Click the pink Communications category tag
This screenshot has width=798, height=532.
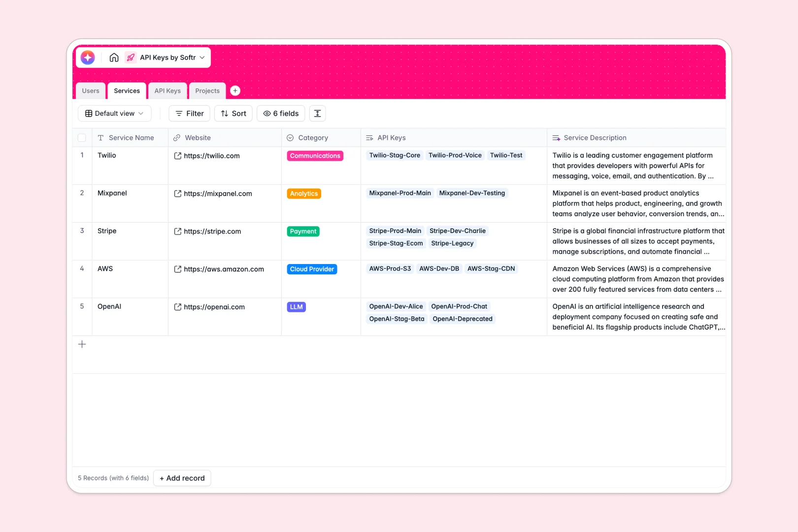click(x=315, y=156)
